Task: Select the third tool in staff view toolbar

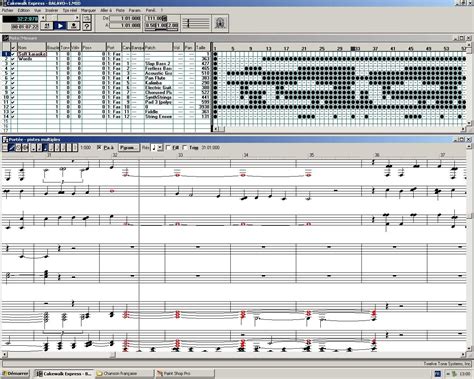Action: pos(18,147)
